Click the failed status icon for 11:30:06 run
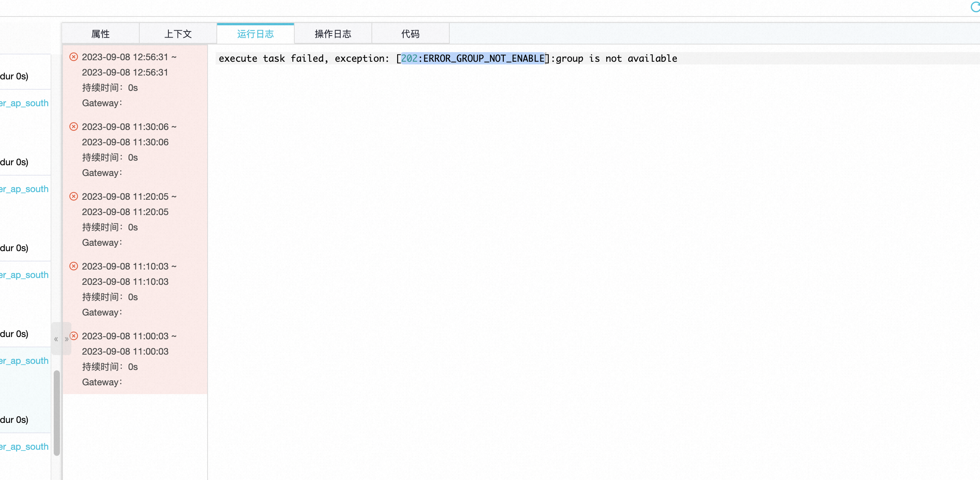 74,127
